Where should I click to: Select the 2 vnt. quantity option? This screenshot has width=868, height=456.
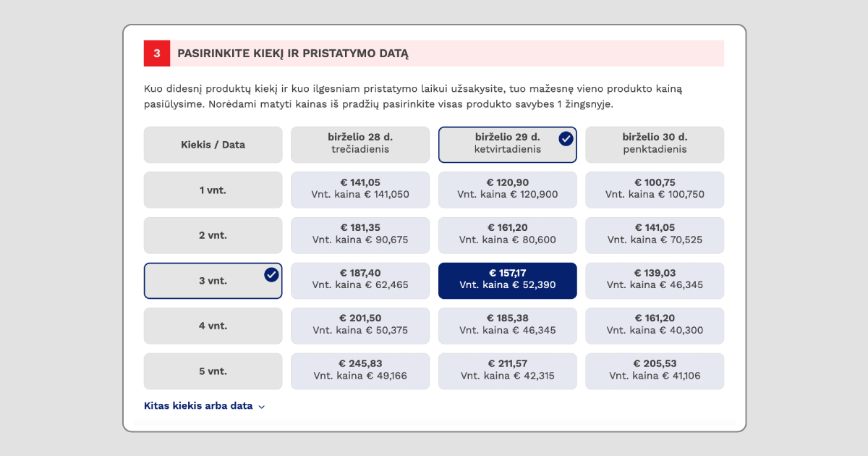coord(213,235)
